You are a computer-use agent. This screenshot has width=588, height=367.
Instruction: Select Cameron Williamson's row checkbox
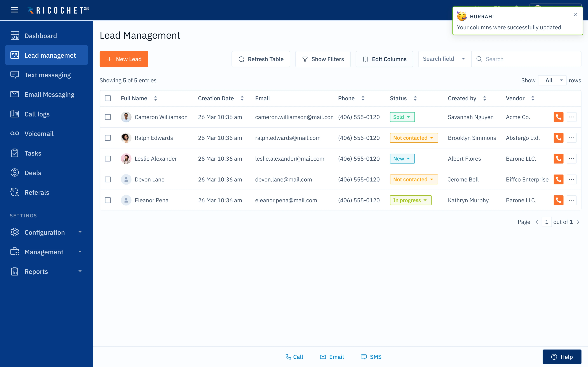tap(108, 117)
